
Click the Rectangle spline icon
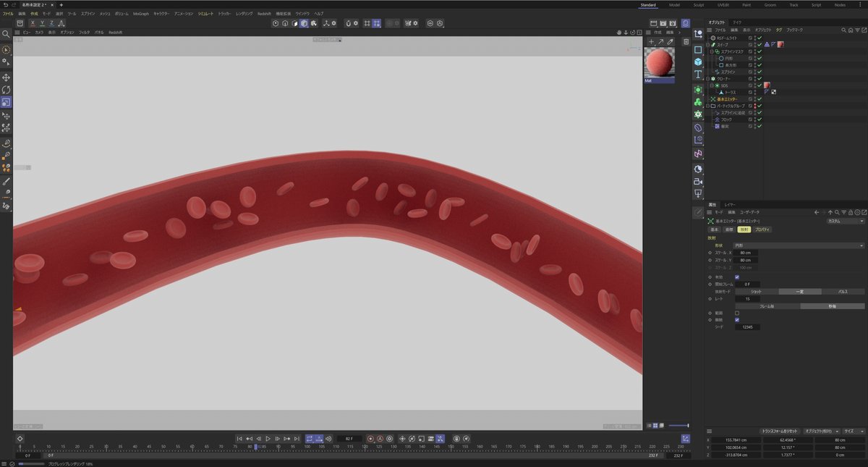[x=698, y=50]
